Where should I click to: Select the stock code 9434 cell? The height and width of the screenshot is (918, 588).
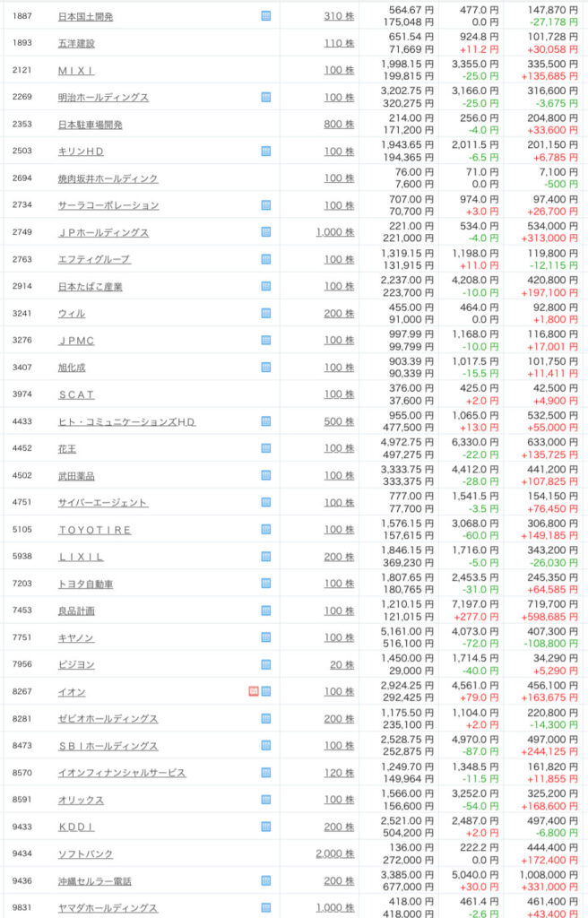[x=22, y=853]
